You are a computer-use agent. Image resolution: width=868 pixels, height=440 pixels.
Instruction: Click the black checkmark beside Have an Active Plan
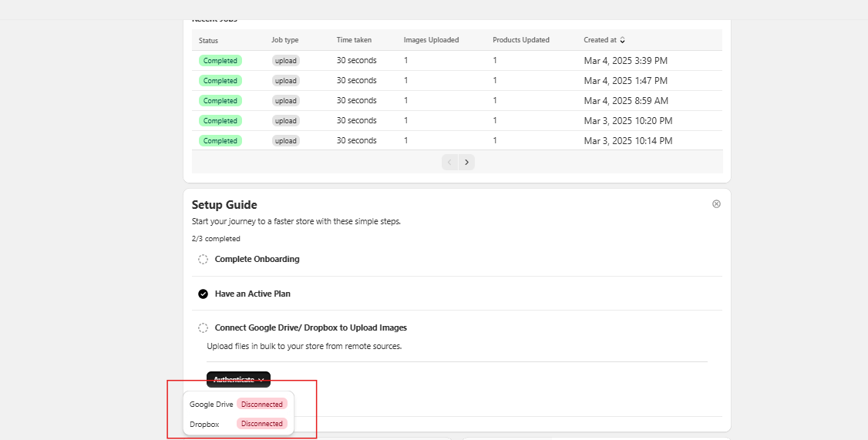pos(203,294)
